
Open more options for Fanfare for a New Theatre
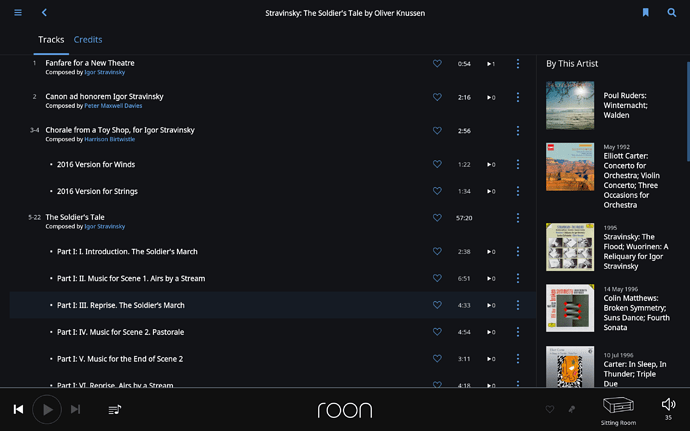click(518, 63)
